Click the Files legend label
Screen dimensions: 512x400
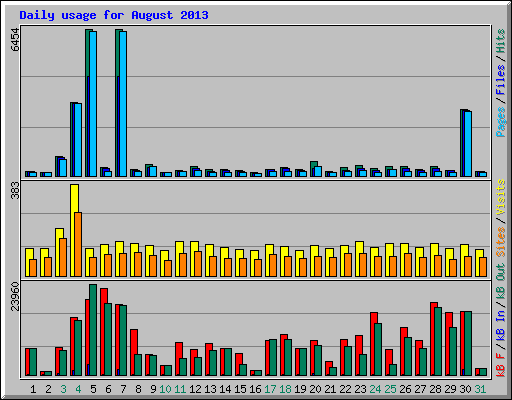coord(500,80)
